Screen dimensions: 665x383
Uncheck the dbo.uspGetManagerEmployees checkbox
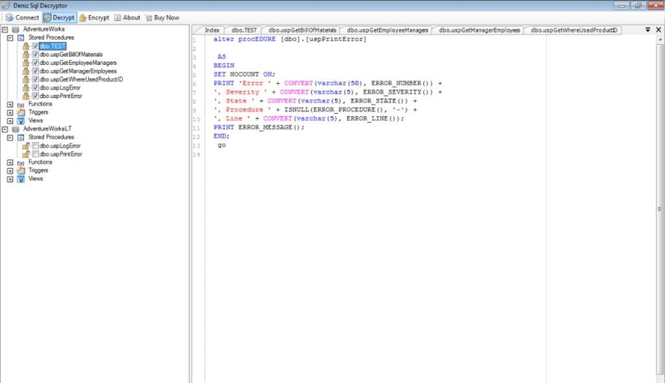36,71
